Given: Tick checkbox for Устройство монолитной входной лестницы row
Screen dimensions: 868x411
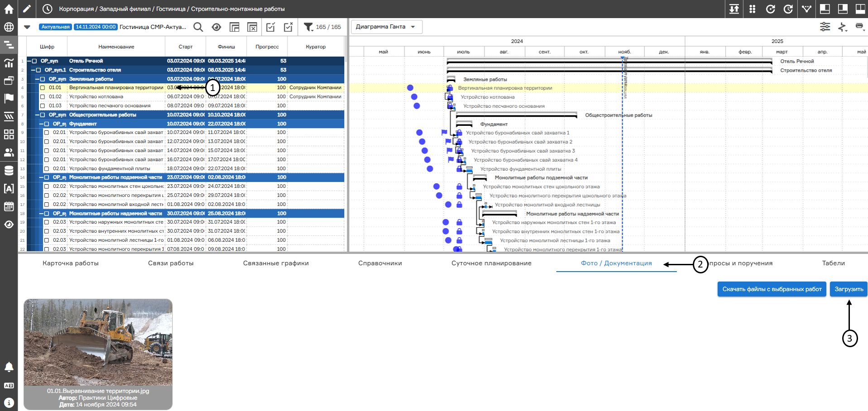Looking at the screenshot, I should click(47, 204).
